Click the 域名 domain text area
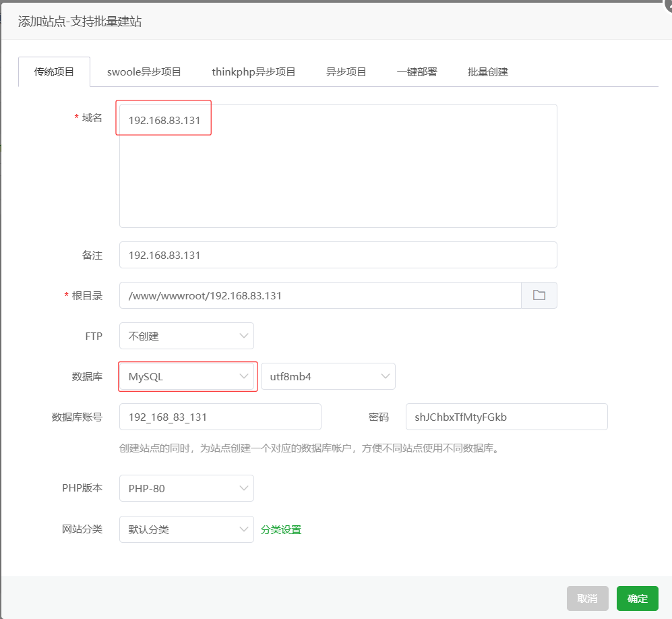The height and width of the screenshot is (619, 672). [338, 166]
